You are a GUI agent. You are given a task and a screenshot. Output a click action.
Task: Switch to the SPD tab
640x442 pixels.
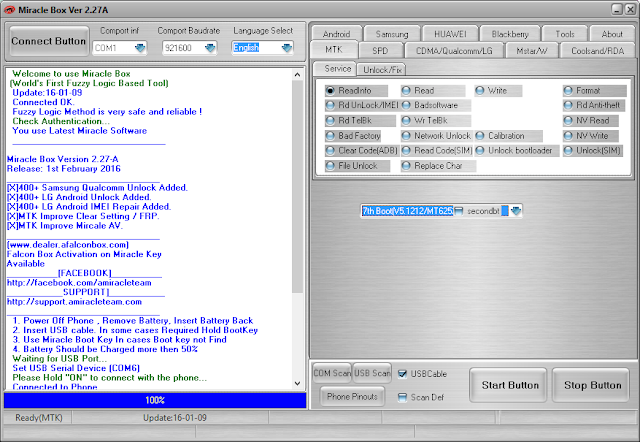[380, 51]
